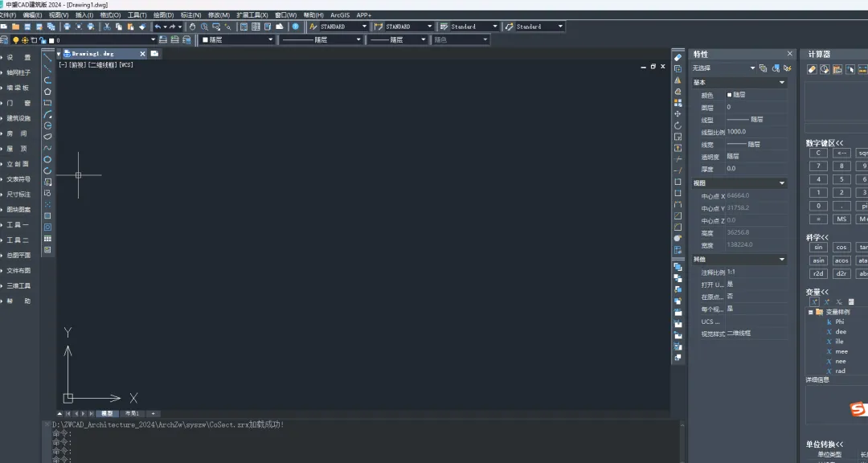
Task: Open the 修改(M) menu
Action: click(x=219, y=15)
